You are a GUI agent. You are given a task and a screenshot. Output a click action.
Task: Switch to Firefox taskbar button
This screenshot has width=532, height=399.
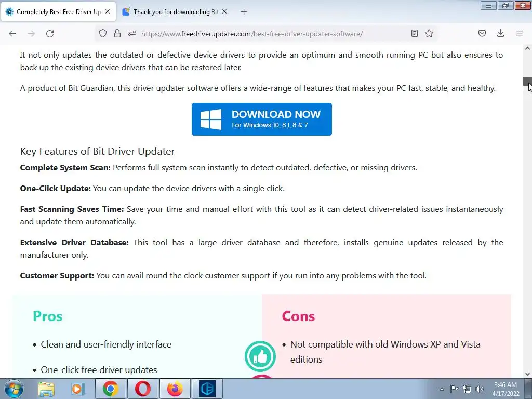175,389
